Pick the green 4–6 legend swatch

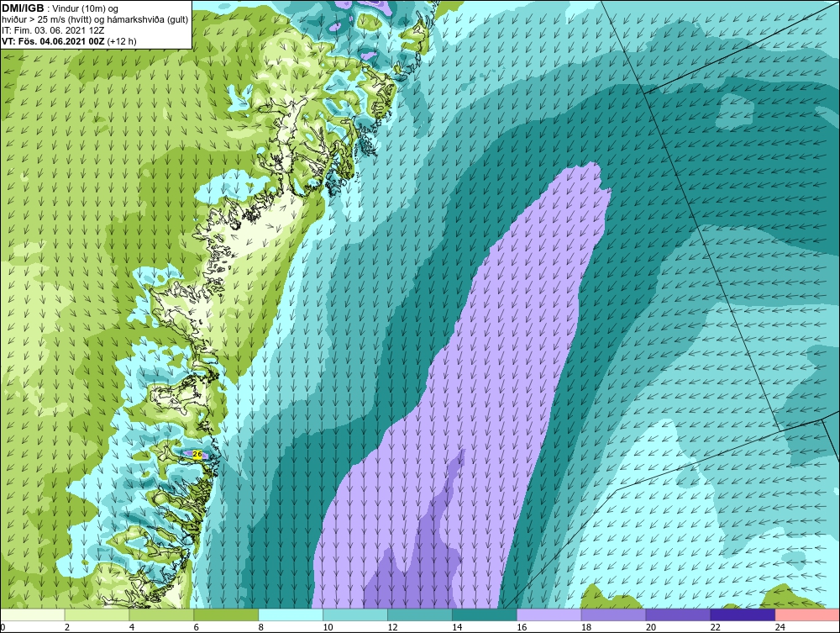(161, 615)
